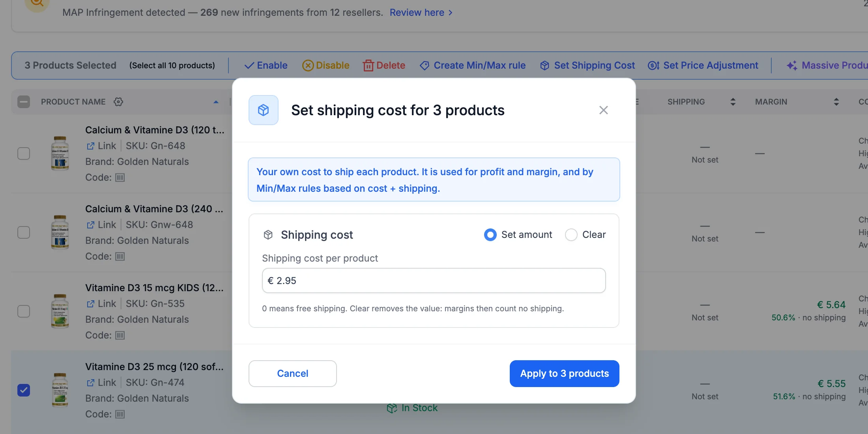
Task: Sort the Shipping column
Action: 733,102
